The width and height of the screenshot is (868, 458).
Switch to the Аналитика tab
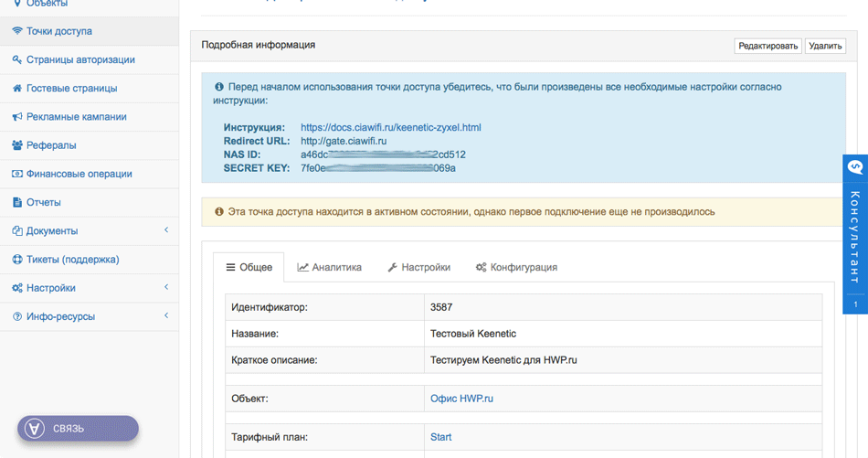tap(329, 268)
